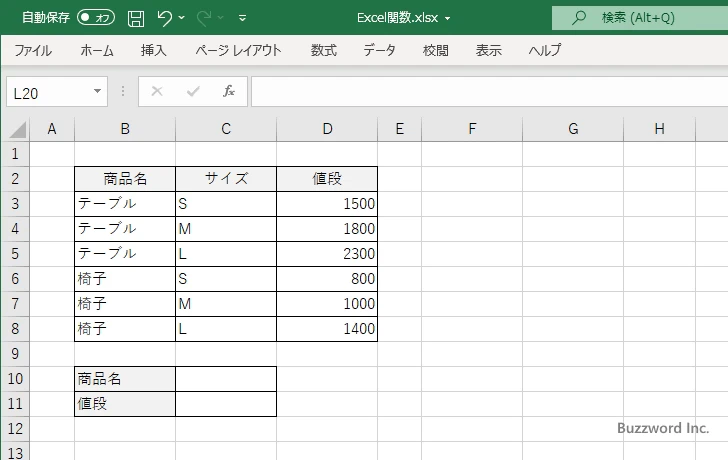Image resolution: width=728 pixels, height=460 pixels.
Task: Open the ヘルプ tab
Action: 545,50
